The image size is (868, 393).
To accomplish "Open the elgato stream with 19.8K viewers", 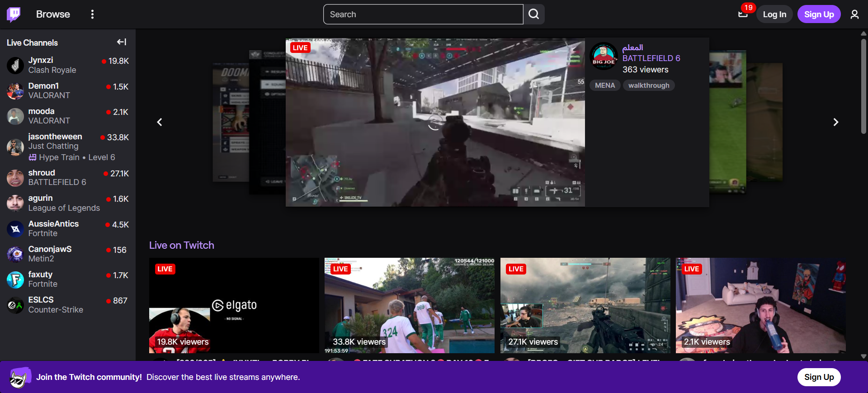I will pyautogui.click(x=234, y=305).
